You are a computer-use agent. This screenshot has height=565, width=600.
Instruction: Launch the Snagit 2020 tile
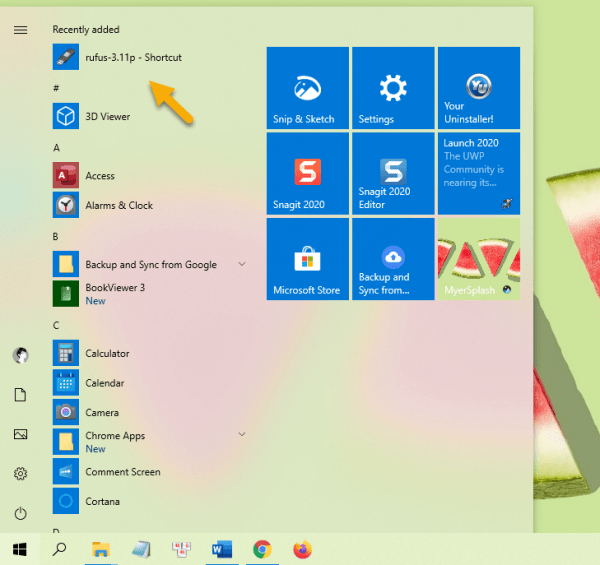308,174
